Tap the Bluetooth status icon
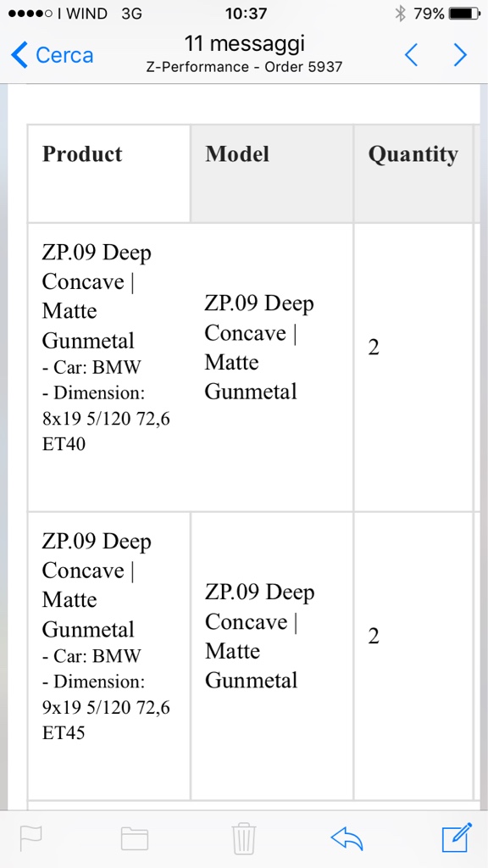This screenshot has width=488, height=868. coord(400,14)
